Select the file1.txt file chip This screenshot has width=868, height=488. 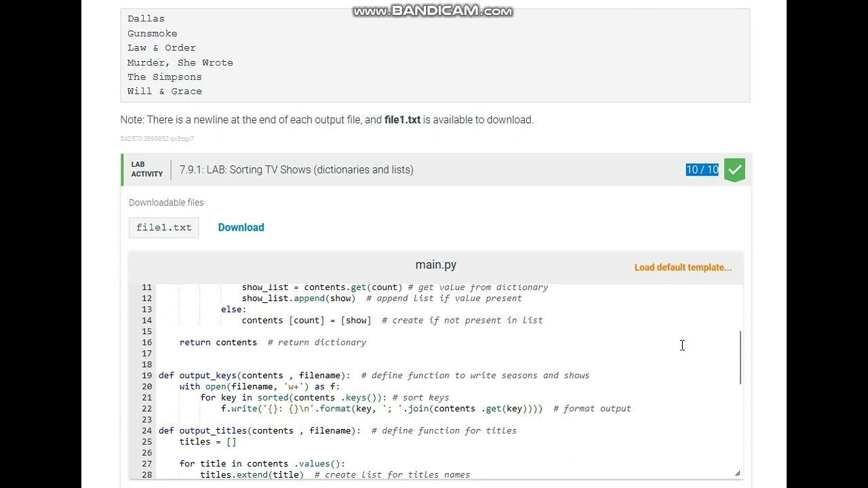coord(163,228)
